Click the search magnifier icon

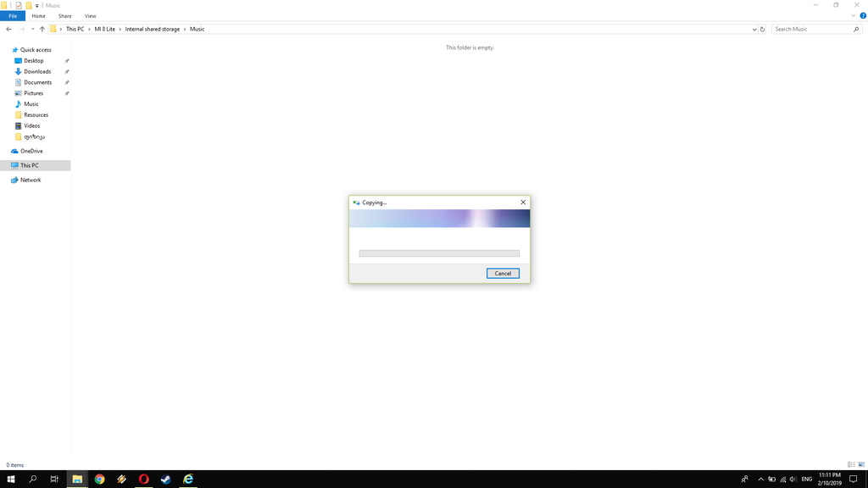tap(856, 30)
